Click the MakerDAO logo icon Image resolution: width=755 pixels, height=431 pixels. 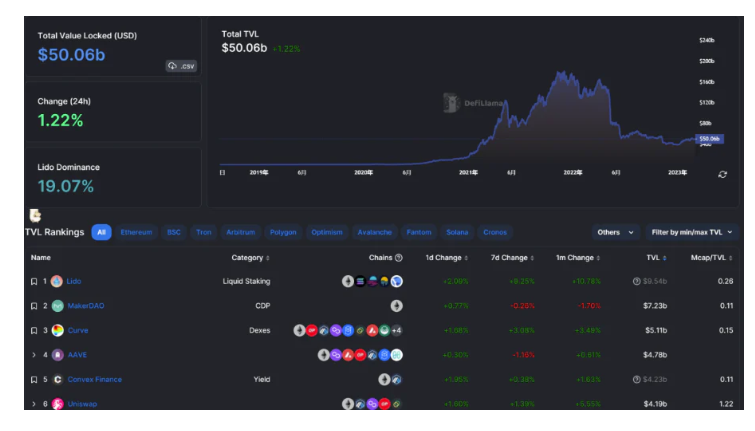tap(57, 306)
